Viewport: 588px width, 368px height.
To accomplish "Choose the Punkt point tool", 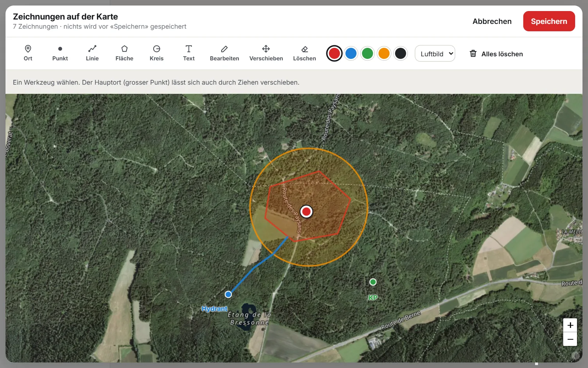I will (60, 53).
